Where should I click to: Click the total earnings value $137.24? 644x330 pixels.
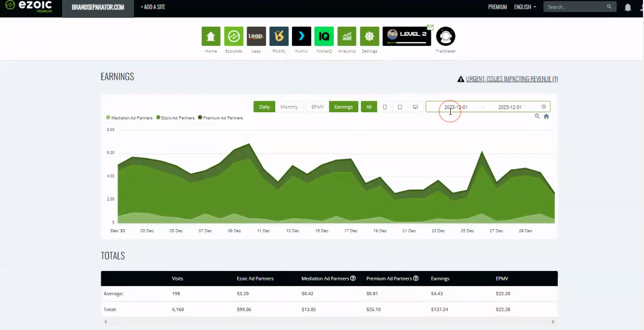(440, 310)
